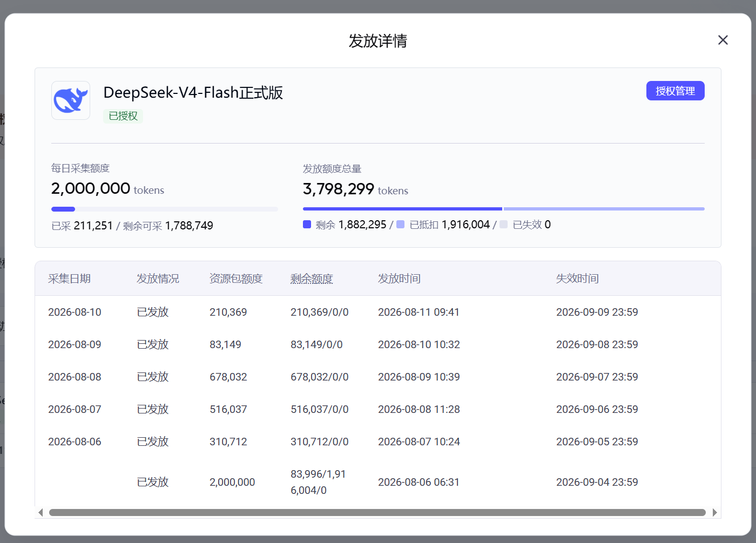
Task: Click the 每日采集额度 label
Action: [80, 168]
